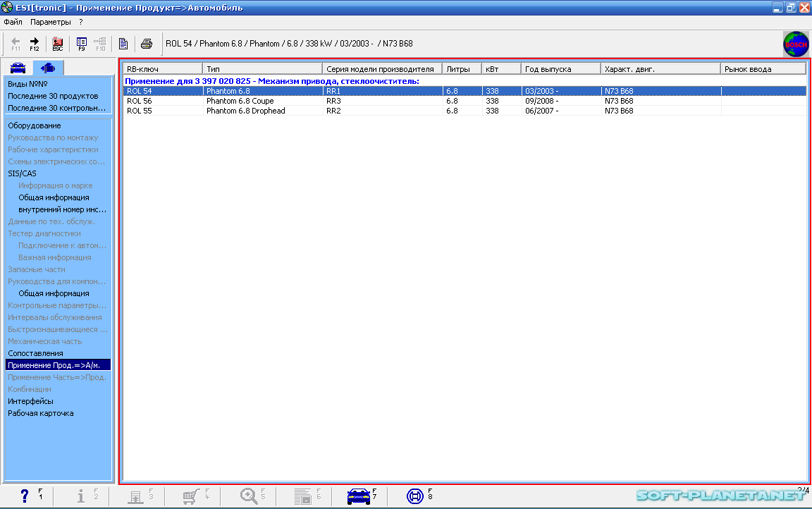Viewport: 812px width, 509px height.
Task: Open the document page icon in toolbar
Action: pos(123,44)
